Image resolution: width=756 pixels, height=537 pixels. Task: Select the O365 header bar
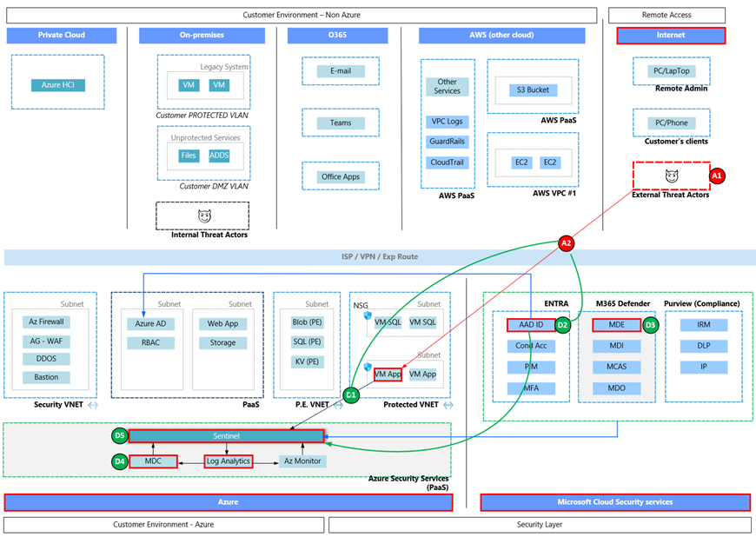point(337,35)
